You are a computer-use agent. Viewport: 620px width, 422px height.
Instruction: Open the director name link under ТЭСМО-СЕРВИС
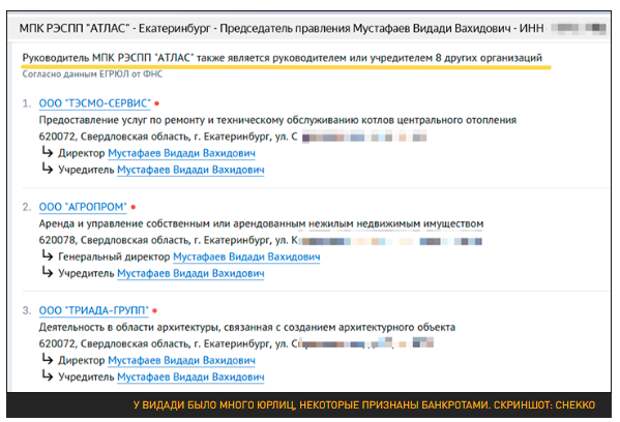point(181,154)
